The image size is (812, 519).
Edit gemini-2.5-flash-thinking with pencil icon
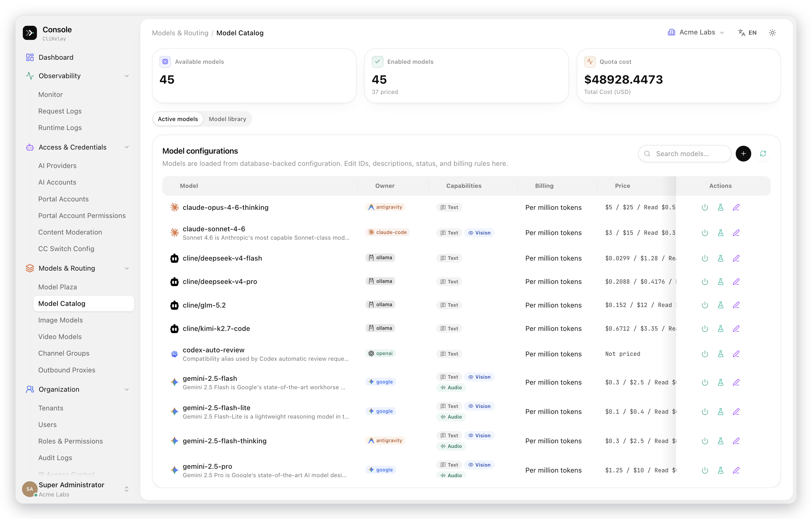pos(736,441)
